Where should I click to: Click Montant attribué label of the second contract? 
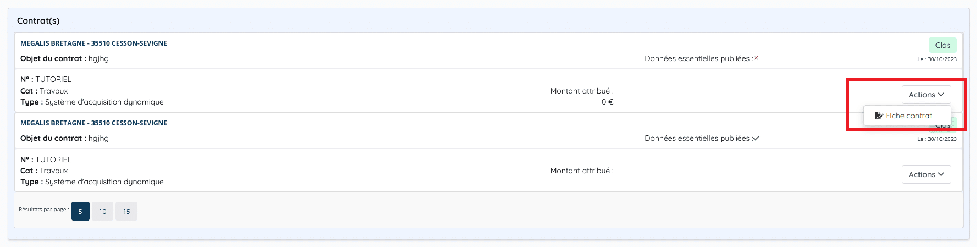(x=582, y=171)
